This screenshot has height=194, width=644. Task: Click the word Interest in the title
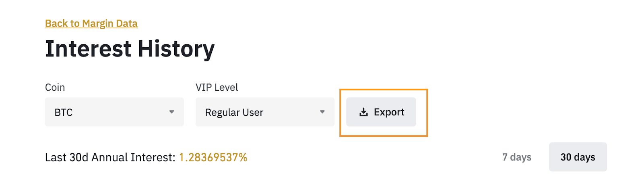click(88, 49)
